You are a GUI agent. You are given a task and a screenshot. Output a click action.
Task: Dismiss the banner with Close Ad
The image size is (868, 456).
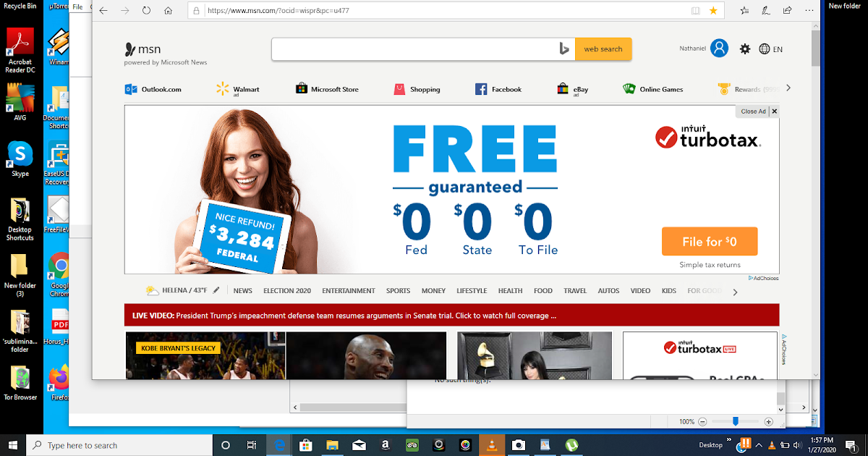(x=759, y=111)
